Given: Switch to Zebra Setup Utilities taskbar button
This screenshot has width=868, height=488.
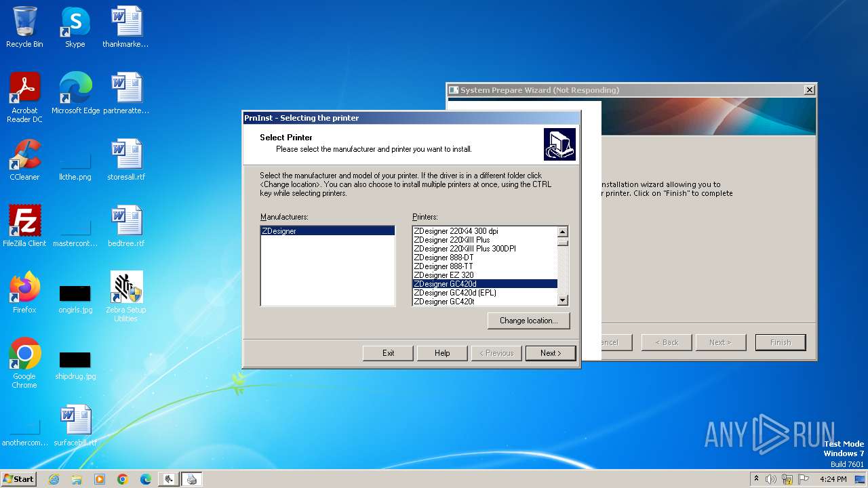Looking at the screenshot, I should pyautogui.click(x=169, y=479).
